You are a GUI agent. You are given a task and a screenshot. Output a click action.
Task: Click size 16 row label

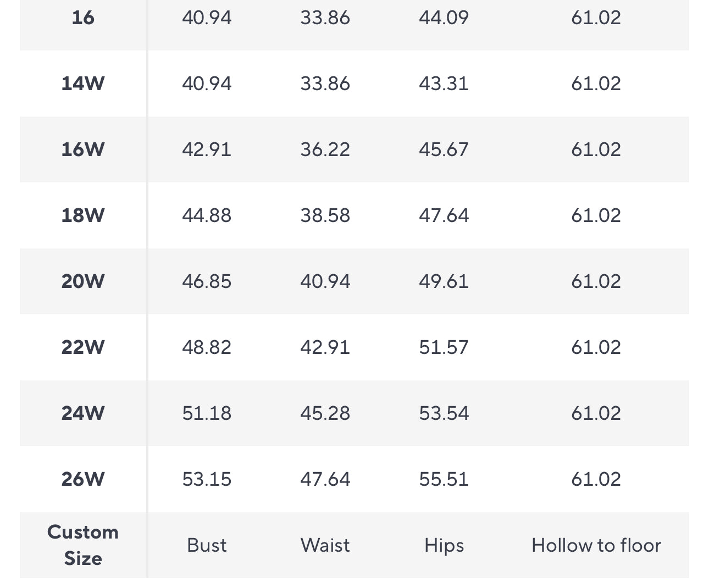pyautogui.click(x=83, y=18)
